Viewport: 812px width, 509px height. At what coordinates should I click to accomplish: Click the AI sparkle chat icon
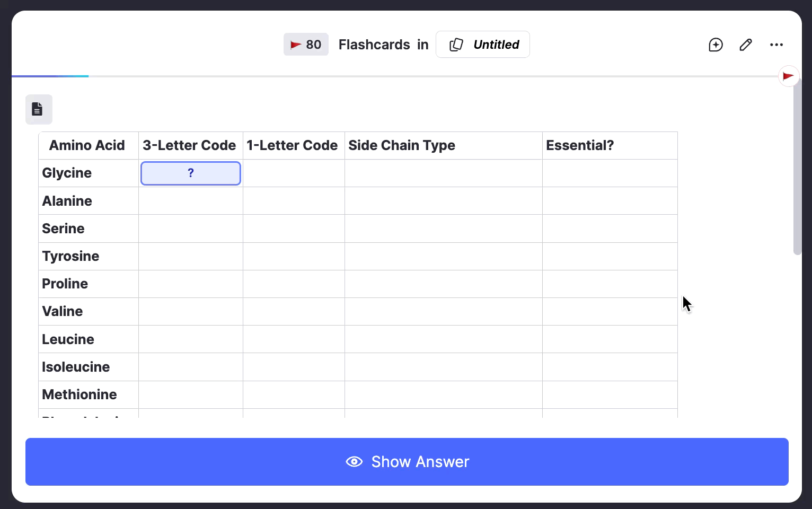point(716,45)
